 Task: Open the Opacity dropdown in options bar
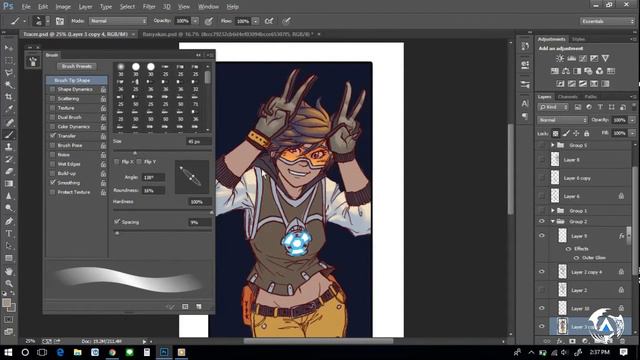click(196, 21)
